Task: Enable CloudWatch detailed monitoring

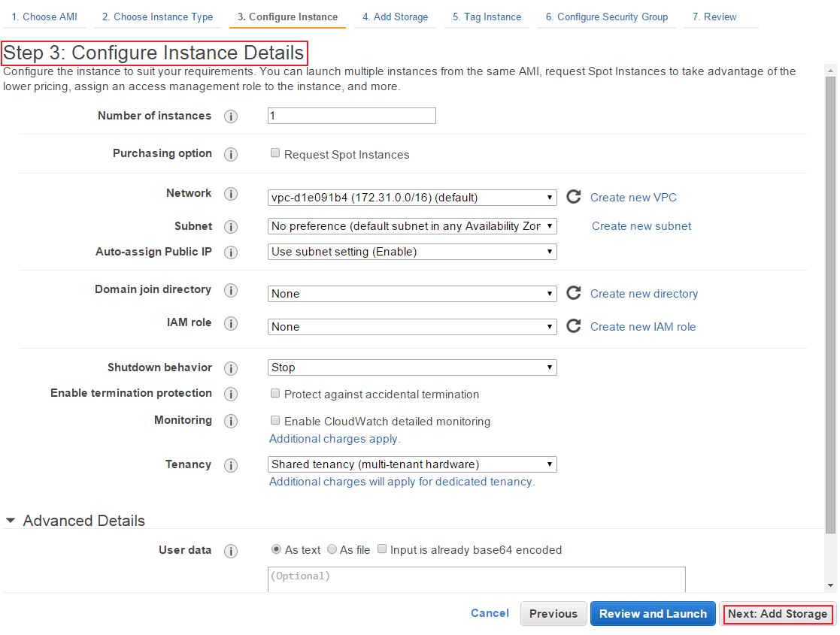Action: [275, 422]
